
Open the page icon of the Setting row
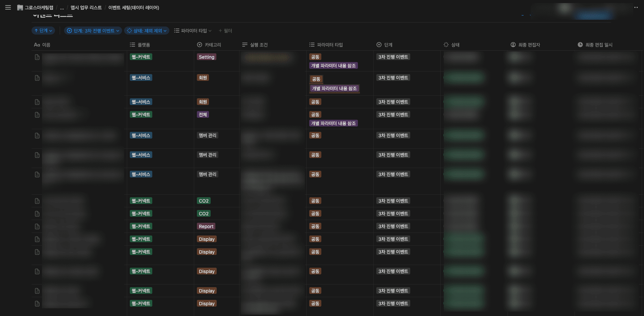(x=37, y=57)
